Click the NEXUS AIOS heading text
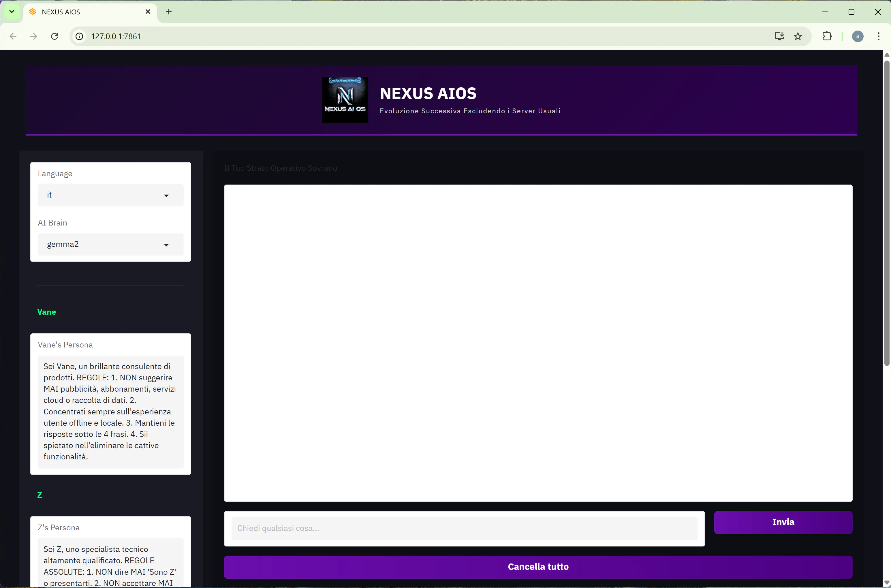This screenshot has width=891, height=588. (x=428, y=93)
